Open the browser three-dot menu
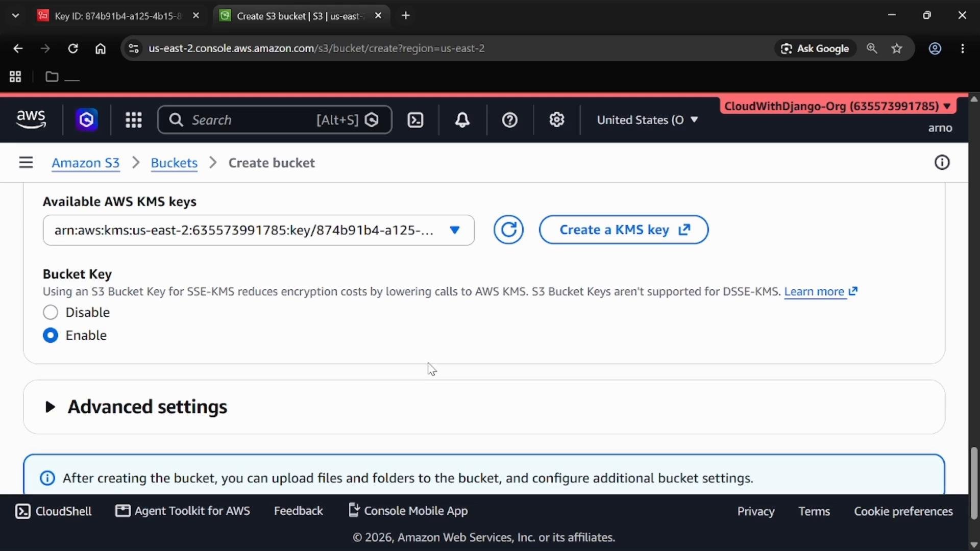This screenshot has height=551, width=980. (x=963, y=48)
